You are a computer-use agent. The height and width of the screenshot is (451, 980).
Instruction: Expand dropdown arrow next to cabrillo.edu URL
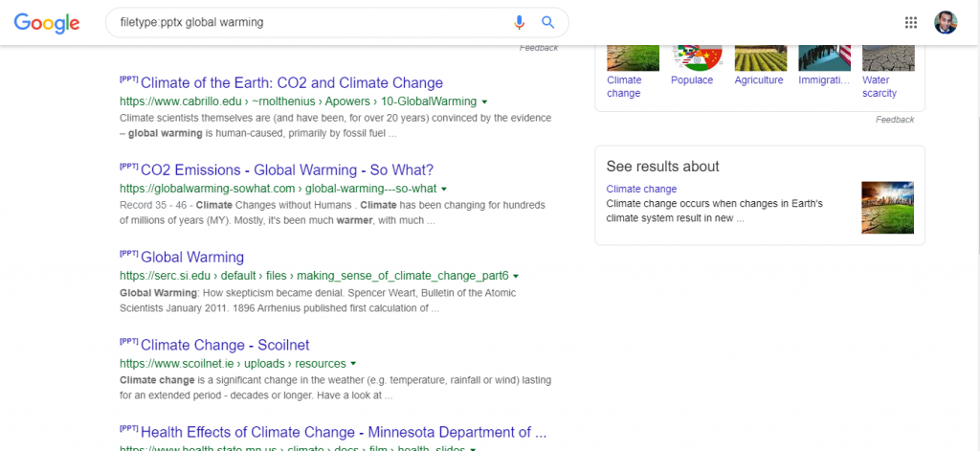coord(484,101)
